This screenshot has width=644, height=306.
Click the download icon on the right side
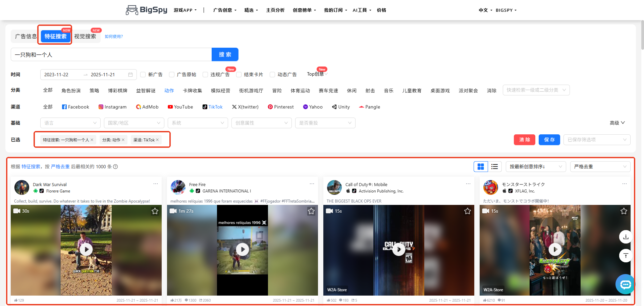click(625, 237)
